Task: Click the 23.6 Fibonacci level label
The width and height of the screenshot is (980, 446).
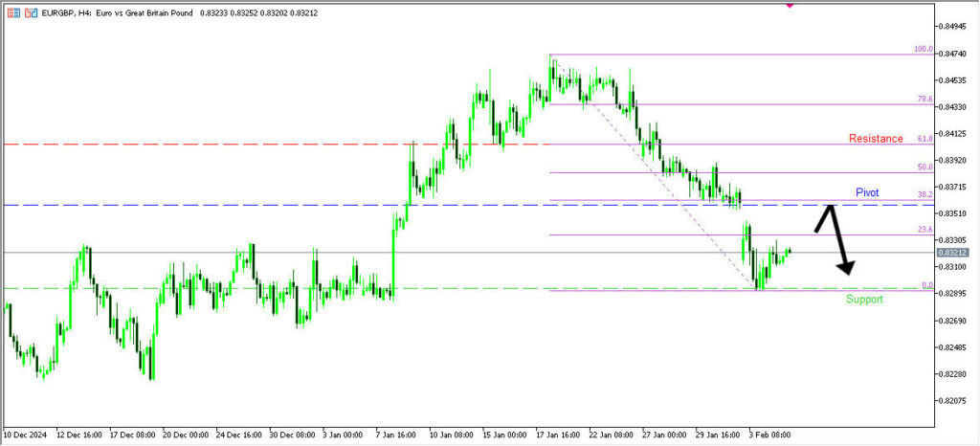Action: [924, 230]
